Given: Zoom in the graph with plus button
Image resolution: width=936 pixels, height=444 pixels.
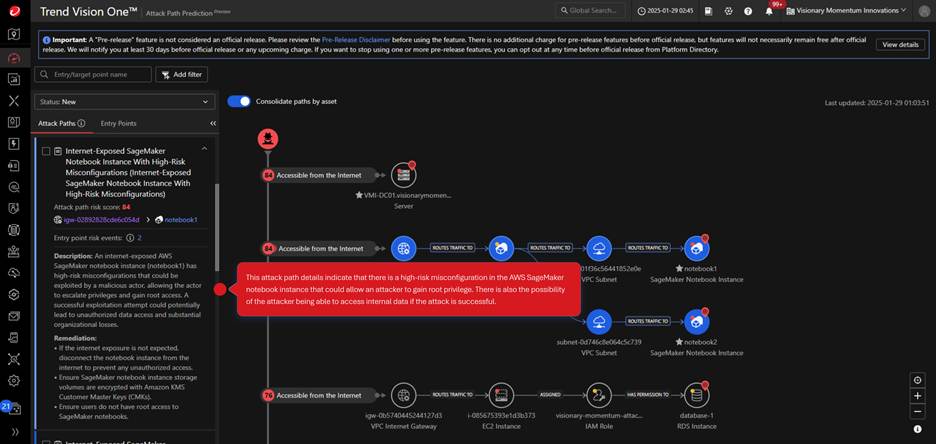Looking at the screenshot, I should point(917,396).
